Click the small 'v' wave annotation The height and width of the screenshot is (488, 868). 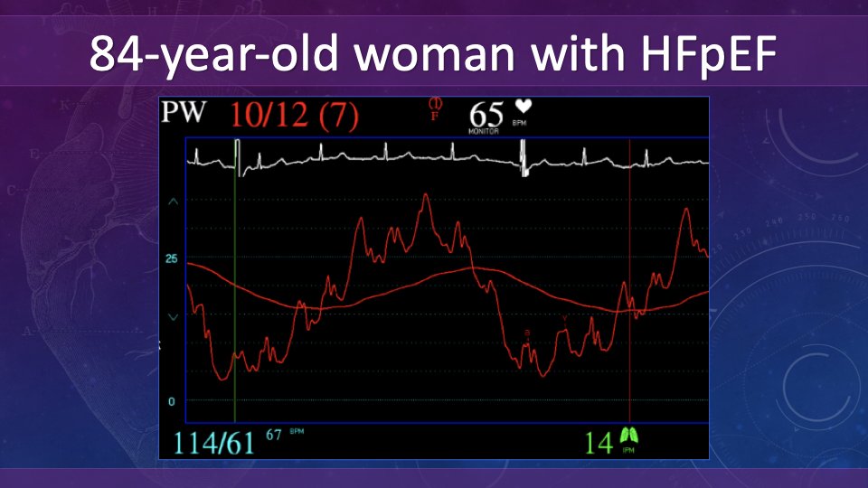coord(564,318)
